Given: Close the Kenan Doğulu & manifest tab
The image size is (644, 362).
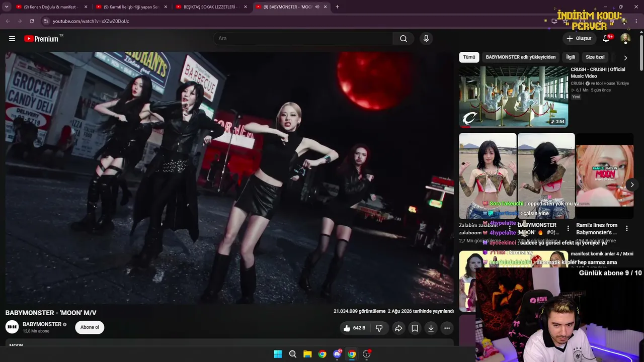Looking at the screenshot, I should [86, 7].
